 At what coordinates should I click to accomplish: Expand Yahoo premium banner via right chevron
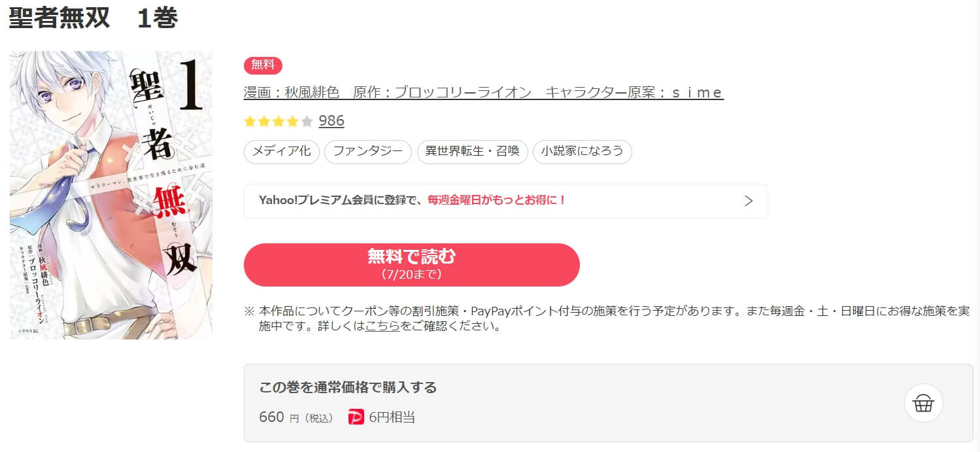coord(749,201)
